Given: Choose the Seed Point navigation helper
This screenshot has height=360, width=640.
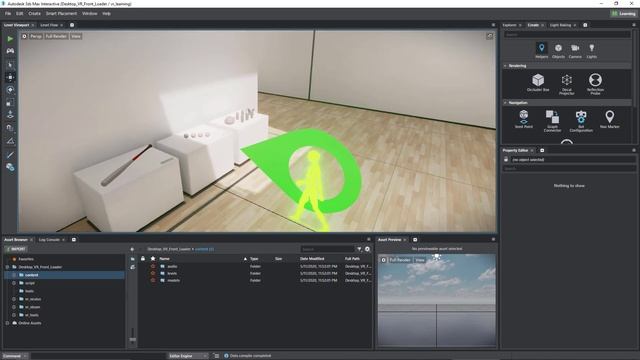Looking at the screenshot, I should (x=524, y=119).
